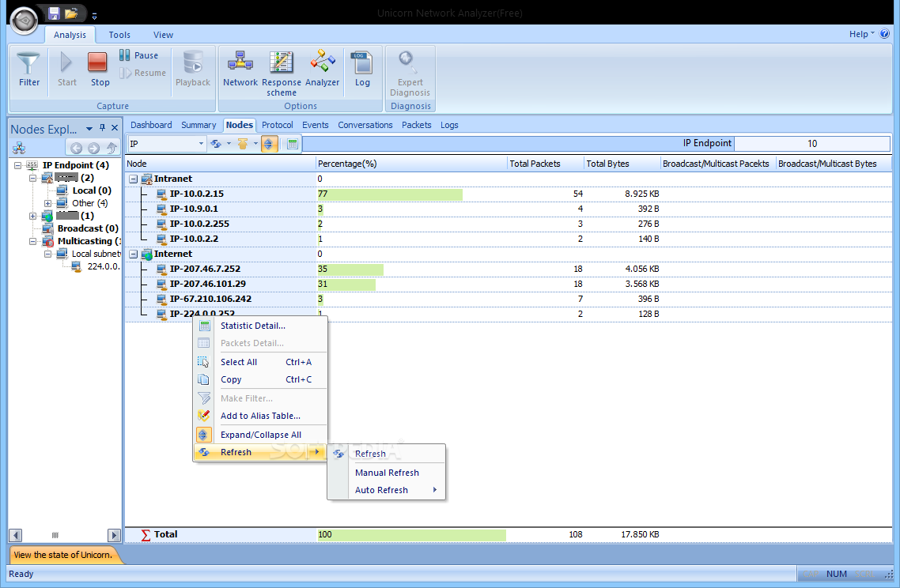Start capture with the Start button
Image resolution: width=900 pixels, height=588 pixels.
(67, 69)
